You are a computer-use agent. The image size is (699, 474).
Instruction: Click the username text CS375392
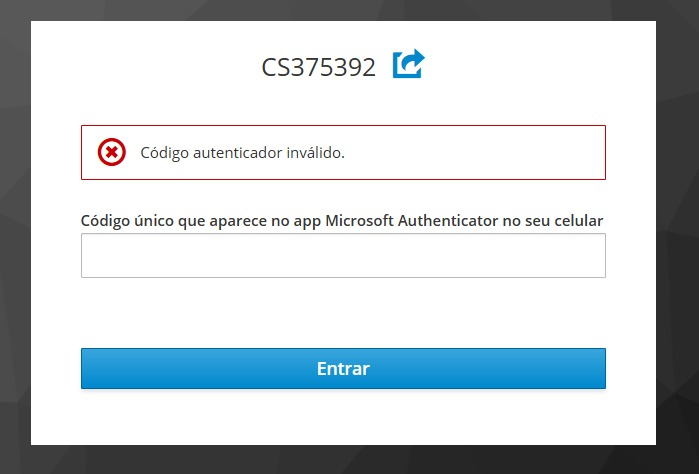click(x=318, y=67)
